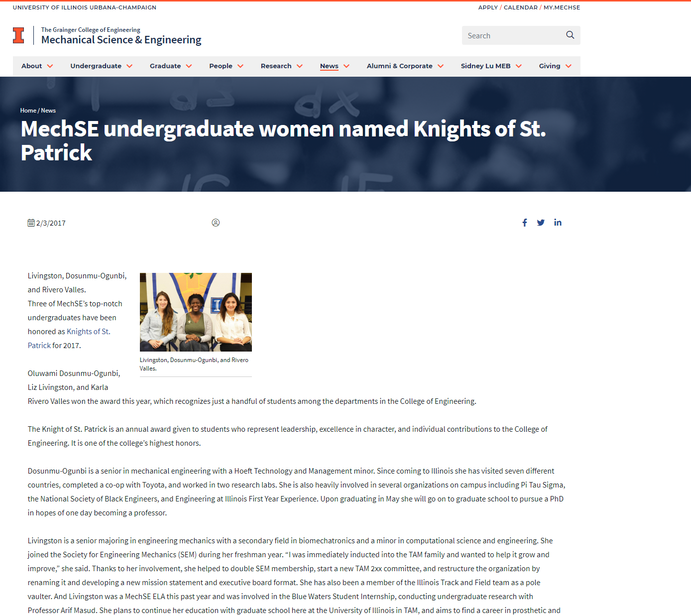Expand the Alumni & Corporate chevron
The height and width of the screenshot is (616, 691).
pos(441,66)
